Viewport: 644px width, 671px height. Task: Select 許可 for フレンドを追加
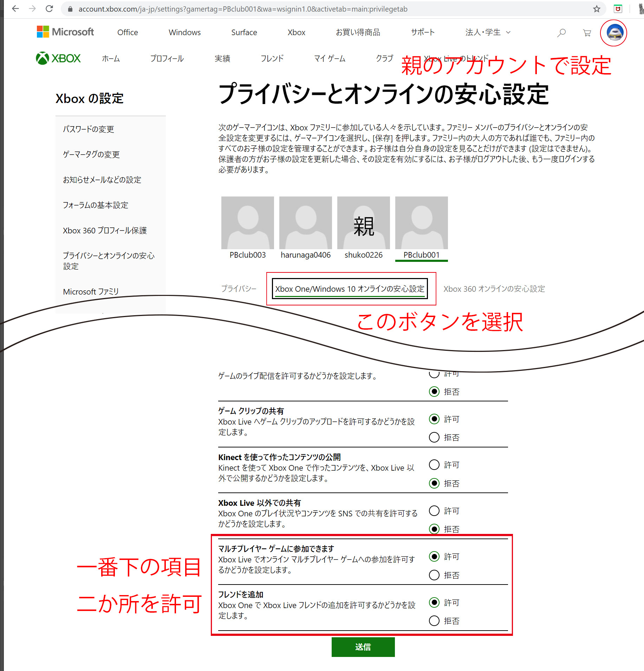(x=434, y=602)
